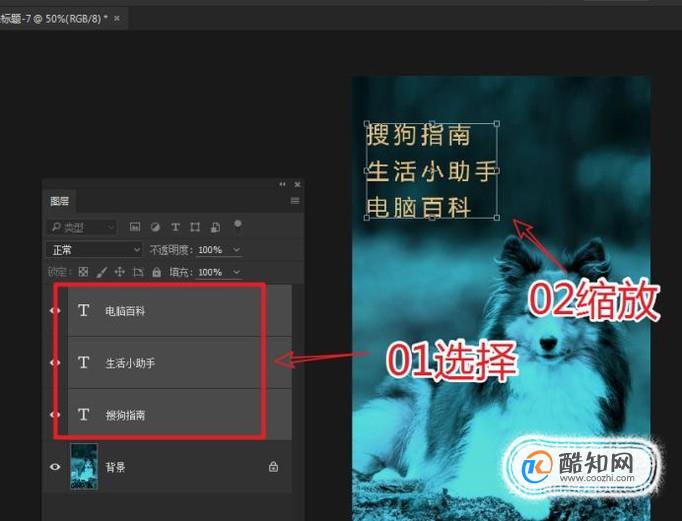Screen dimensions: 682x521
Task: Click the canvas text 搜狗指南
Action: coord(419,134)
